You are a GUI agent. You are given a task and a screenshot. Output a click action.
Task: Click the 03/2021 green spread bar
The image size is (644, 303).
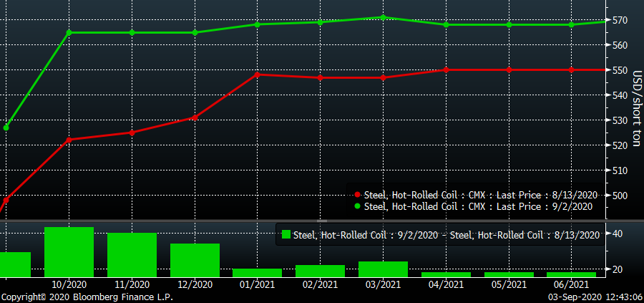pos(383,269)
